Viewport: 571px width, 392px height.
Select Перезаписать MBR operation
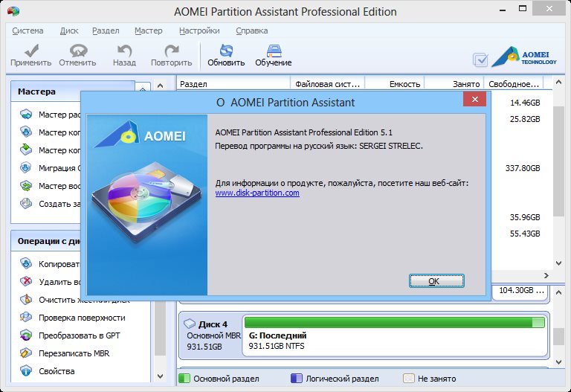click(x=74, y=353)
